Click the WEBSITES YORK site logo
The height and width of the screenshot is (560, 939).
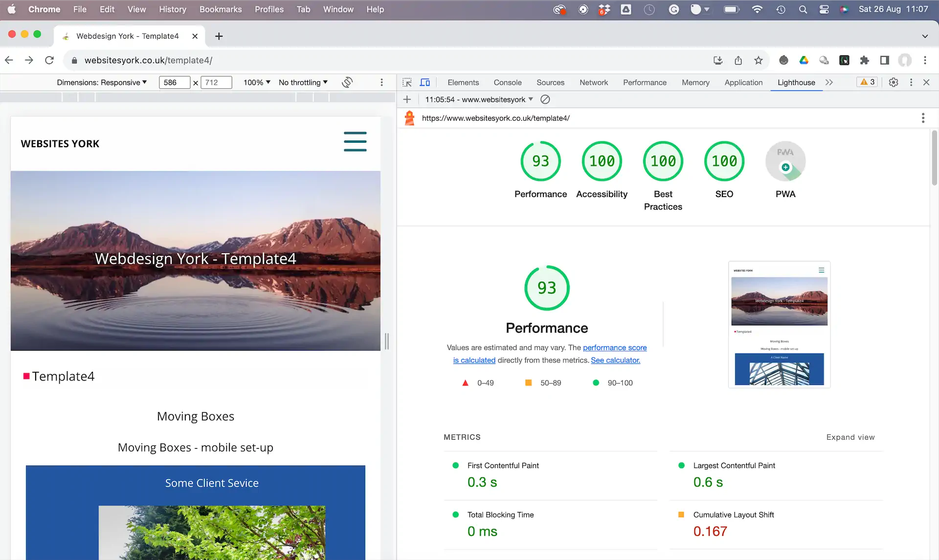(x=60, y=144)
